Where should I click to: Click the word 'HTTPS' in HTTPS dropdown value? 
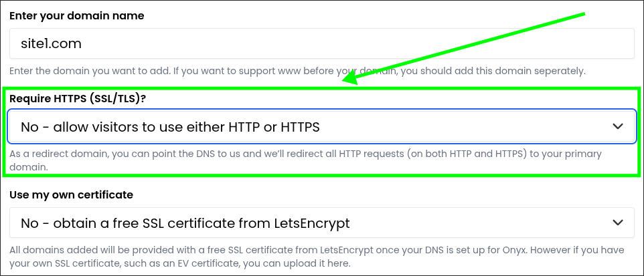300,127
